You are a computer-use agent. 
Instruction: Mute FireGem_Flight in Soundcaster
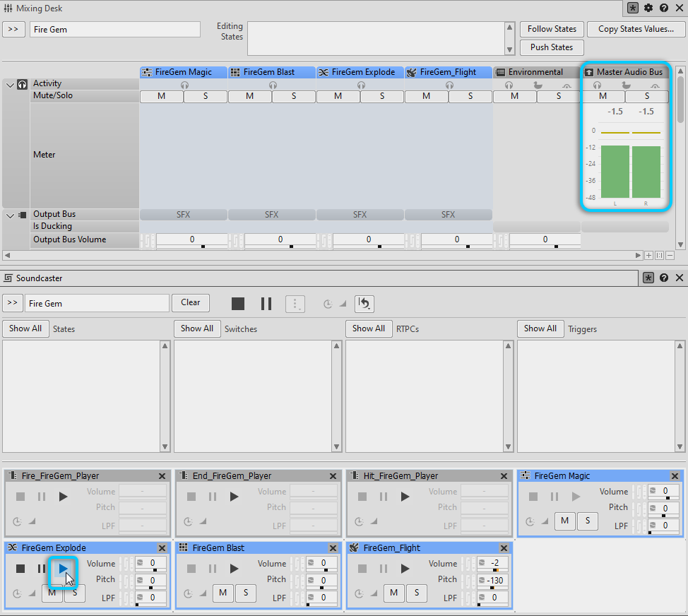click(x=393, y=593)
